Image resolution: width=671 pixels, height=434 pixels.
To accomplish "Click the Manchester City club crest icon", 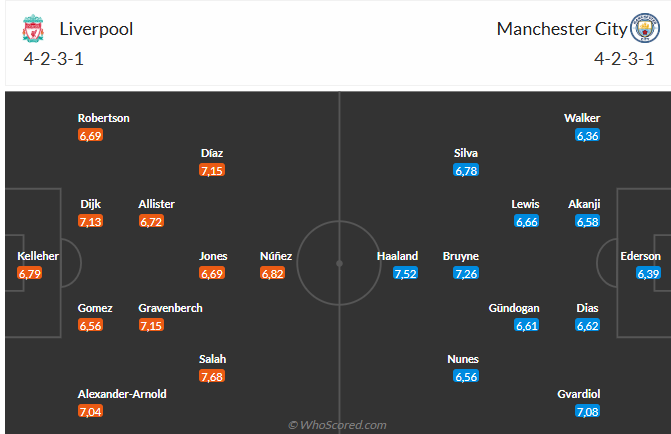I will [645, 28].
